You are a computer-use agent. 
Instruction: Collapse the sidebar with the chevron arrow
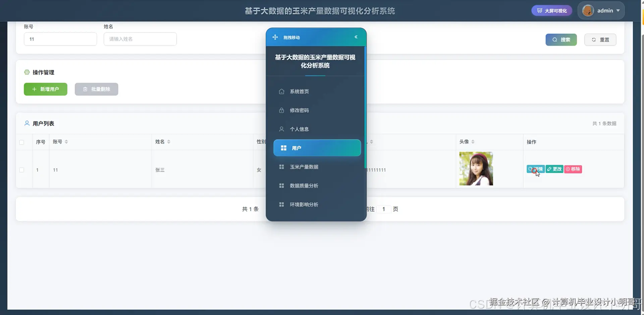(x=356, y=37)
